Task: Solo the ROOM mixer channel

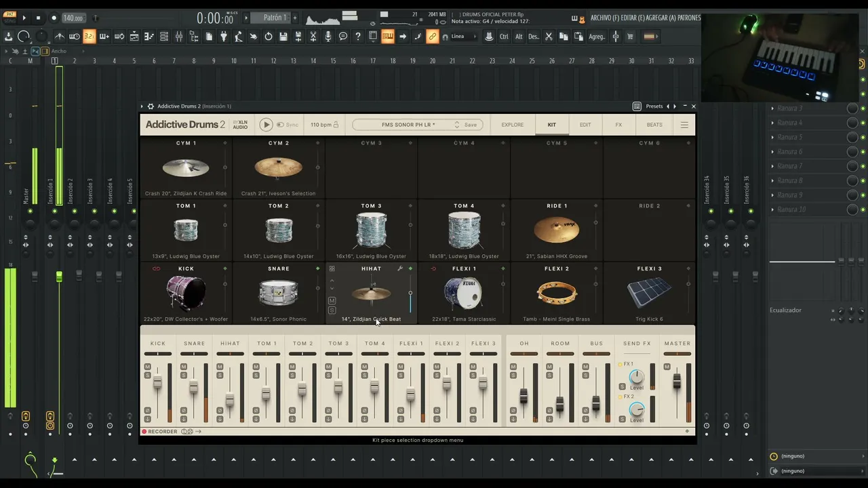Action: click(x=549, y=374)
